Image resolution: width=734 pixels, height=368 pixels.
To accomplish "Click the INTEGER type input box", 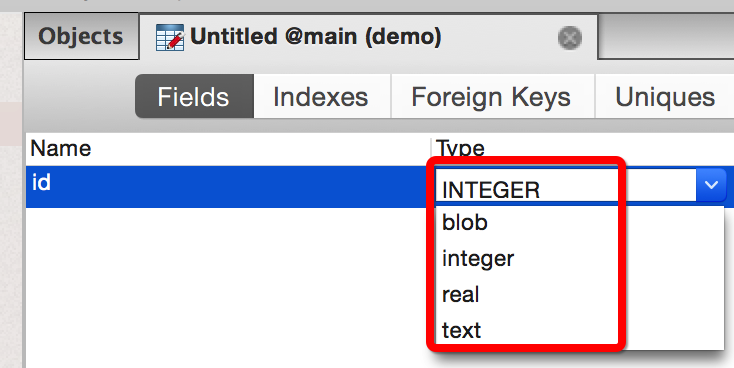I will [x=566, y=185].
